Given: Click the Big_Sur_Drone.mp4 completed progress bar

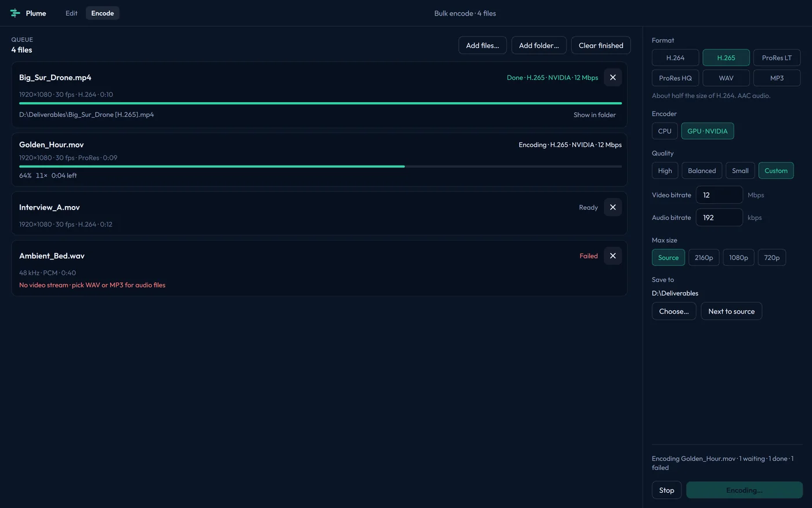Looking at the screenshot, I should click(x=320, y=103).
